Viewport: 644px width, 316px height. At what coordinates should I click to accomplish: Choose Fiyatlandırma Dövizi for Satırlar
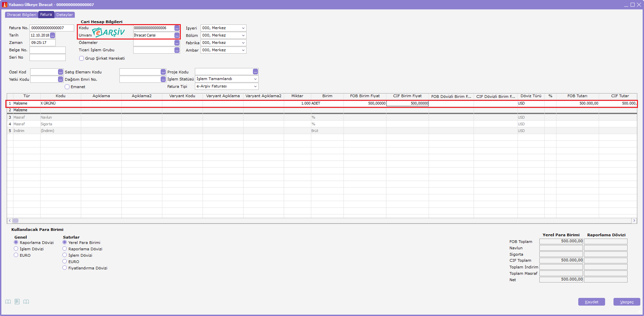coord(65,268)
